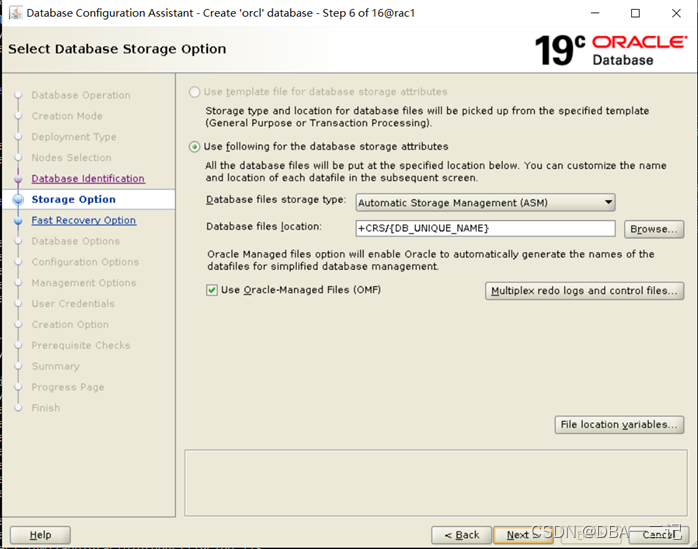
Task: Click the Browse... button
Action: [x=653, y=229]
